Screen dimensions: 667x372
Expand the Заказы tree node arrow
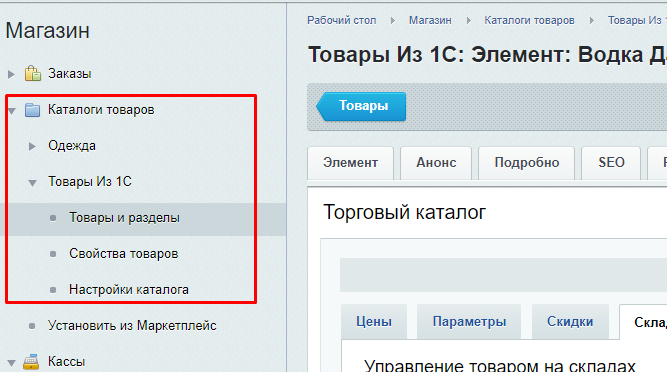11,74
